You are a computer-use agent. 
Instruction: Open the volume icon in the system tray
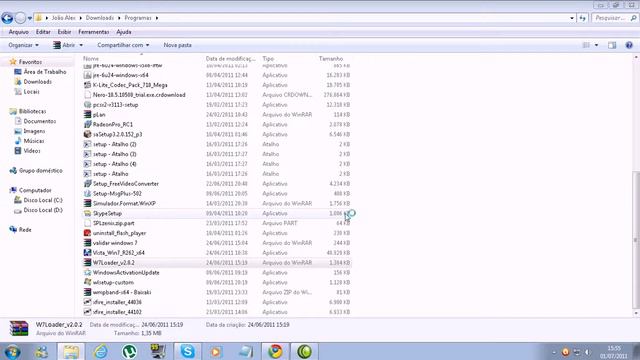(588, 352)
